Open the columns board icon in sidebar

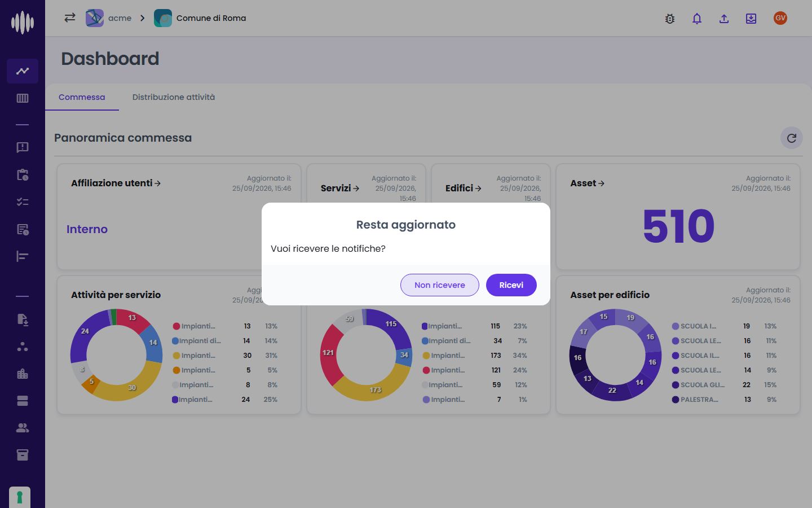click(23, 98)
